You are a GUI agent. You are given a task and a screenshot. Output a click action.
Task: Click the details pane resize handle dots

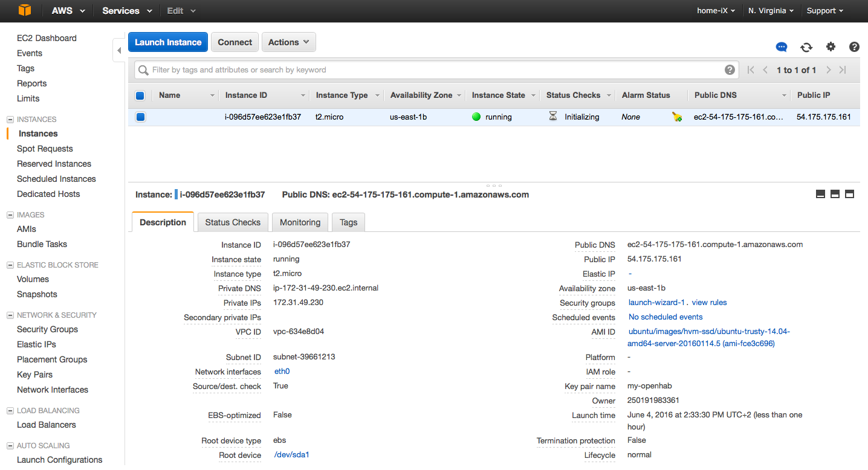(494, 185)
